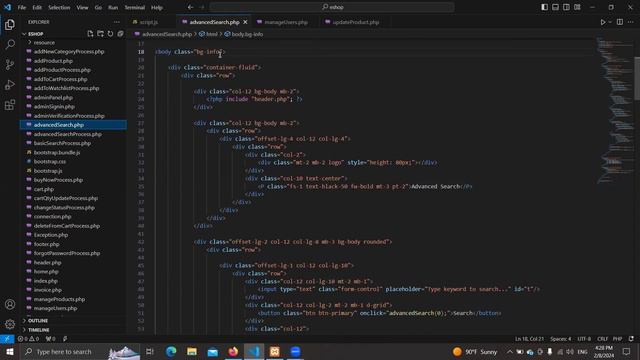Open notifications bell in status bar
The image size is (640, 360).
631,339
